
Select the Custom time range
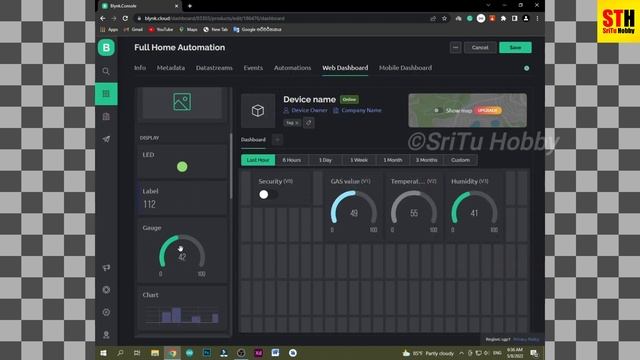pos(460,160)
